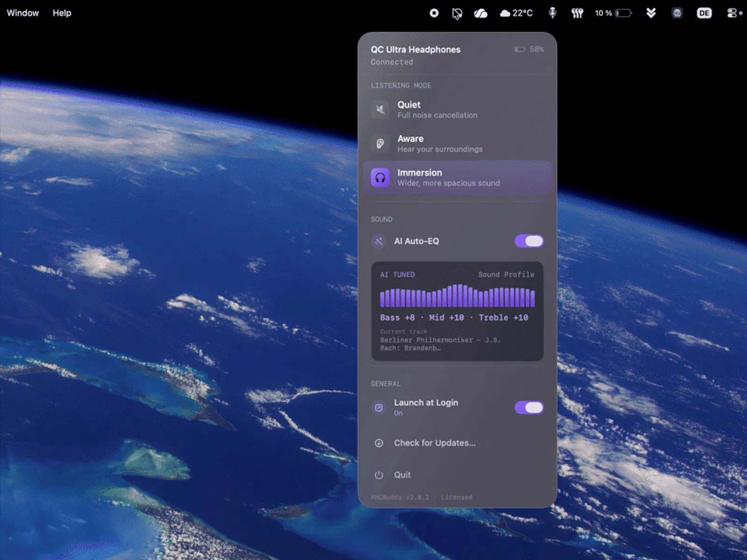Viewport: 747px width, 560px height.
Task: Click the Bass +8 value
Action: [397, 317]
